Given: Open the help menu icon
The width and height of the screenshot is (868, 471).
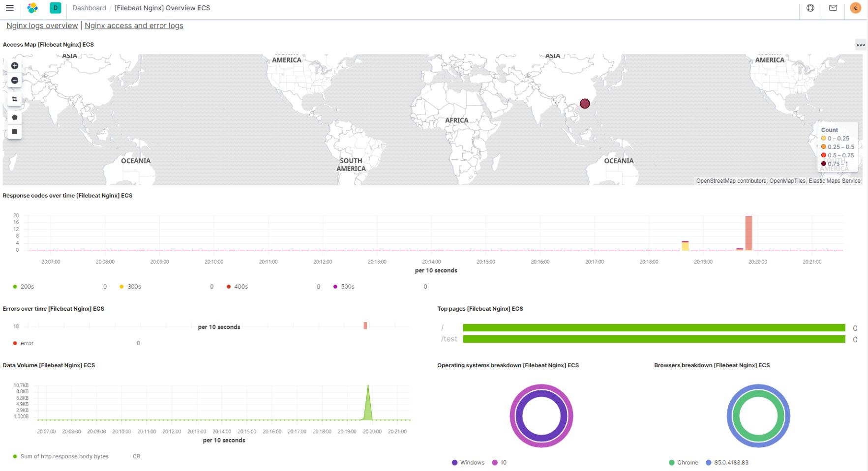Looking at the screenshot, I should coord(810,8).
